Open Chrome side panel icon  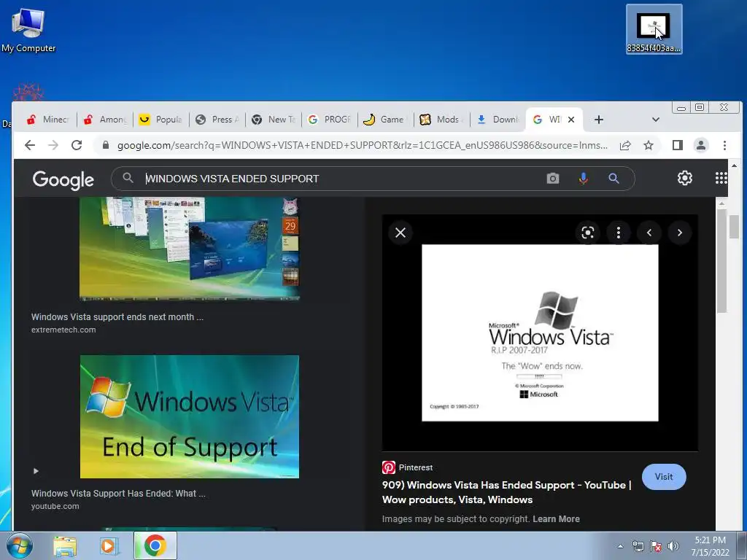678,145
